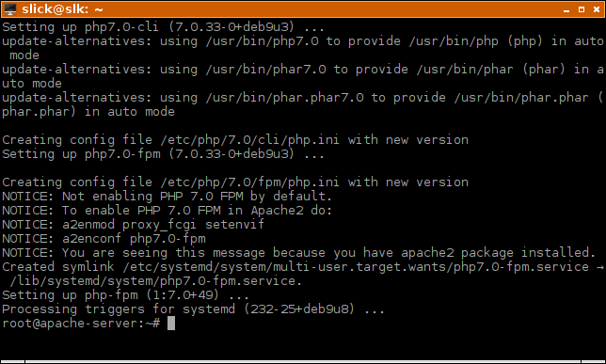Minimize the slick@slk terminal window
Viewport: 606px width, 364px height.
pos(566,9)
